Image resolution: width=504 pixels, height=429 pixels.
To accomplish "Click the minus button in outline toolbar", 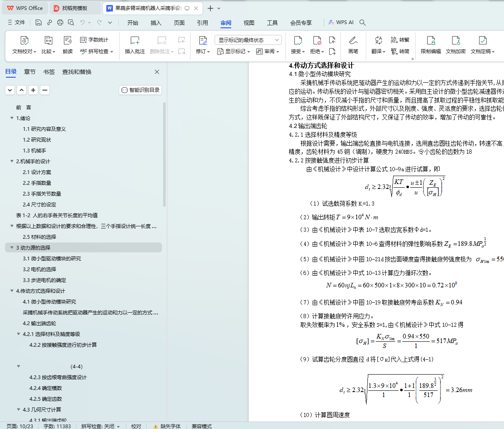I will pos(45,90).
